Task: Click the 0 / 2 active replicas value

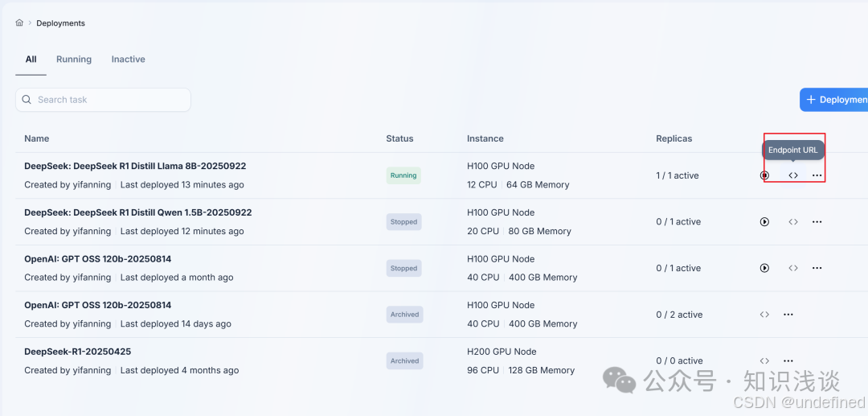Action: (679, 315)
